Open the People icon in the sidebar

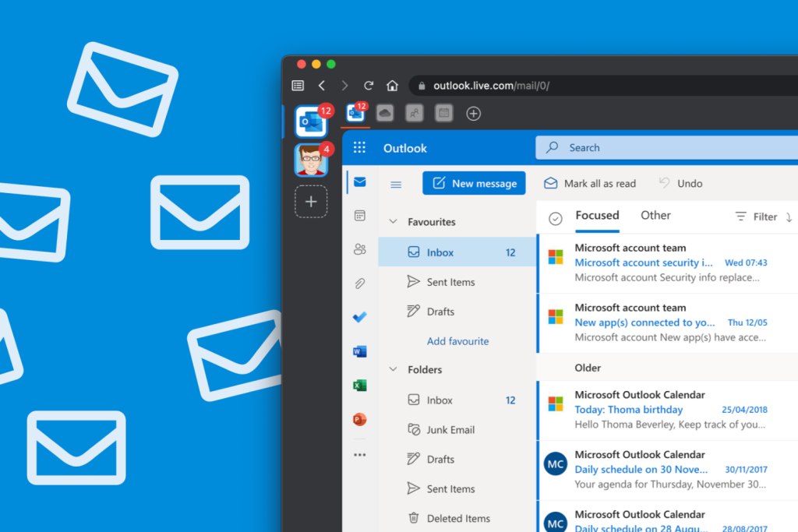(x=359, y=248)
